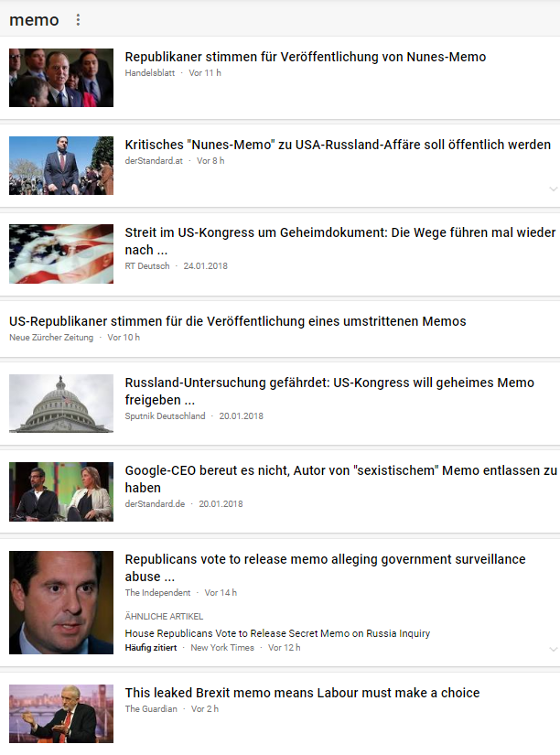The height and width of the screenshot is (755, 560).
Task: Expand the derStandard.at Nunes-Memo story
Action: pyautogui.click(x=554, y=189)
